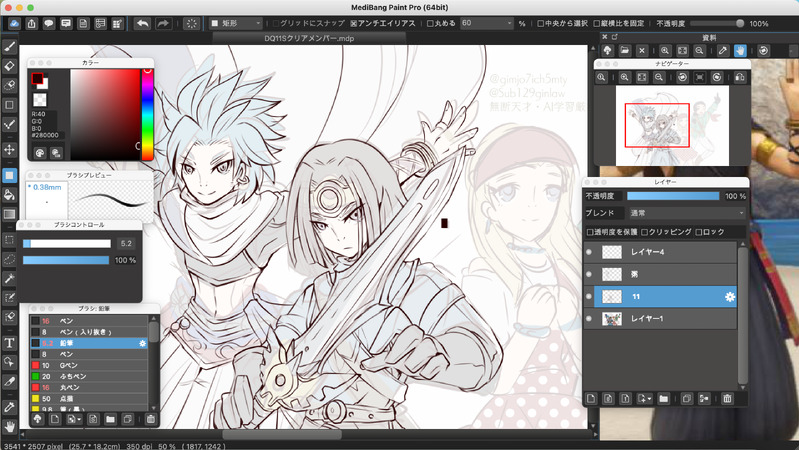Open settings gear on layer 11
Screen dimensions: 799x450
click(x=730, y=297)
